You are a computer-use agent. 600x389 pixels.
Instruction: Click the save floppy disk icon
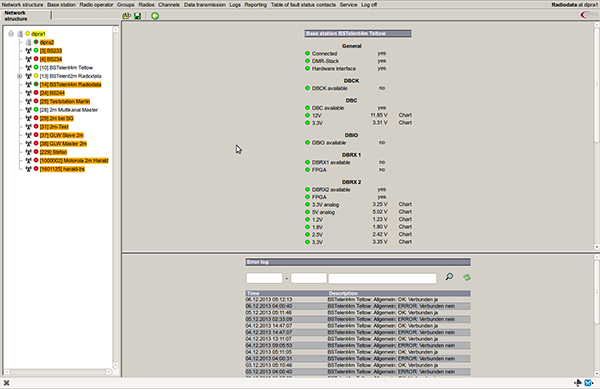pyautogui.click(x=137, y=16)
